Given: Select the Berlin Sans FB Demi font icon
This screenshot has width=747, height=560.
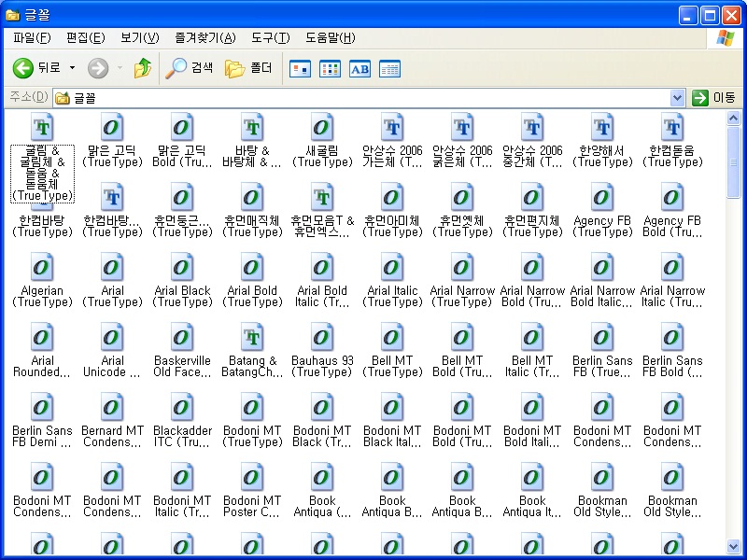Looking at the screenshot, I should (42, 407).
